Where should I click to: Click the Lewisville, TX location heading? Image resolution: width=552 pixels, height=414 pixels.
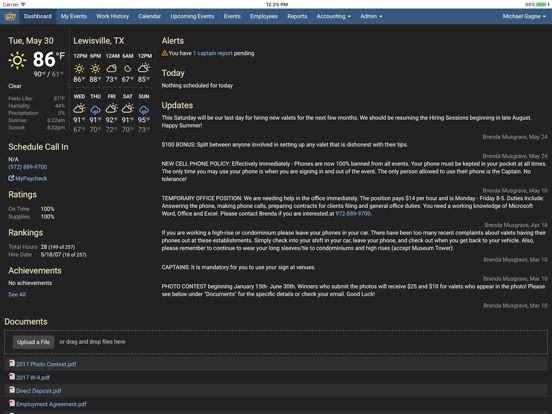point(99,41)
